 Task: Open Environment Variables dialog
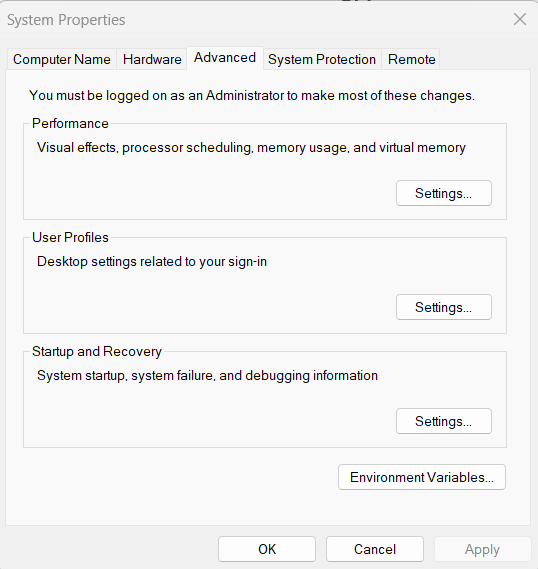click(x=422, y=477)
